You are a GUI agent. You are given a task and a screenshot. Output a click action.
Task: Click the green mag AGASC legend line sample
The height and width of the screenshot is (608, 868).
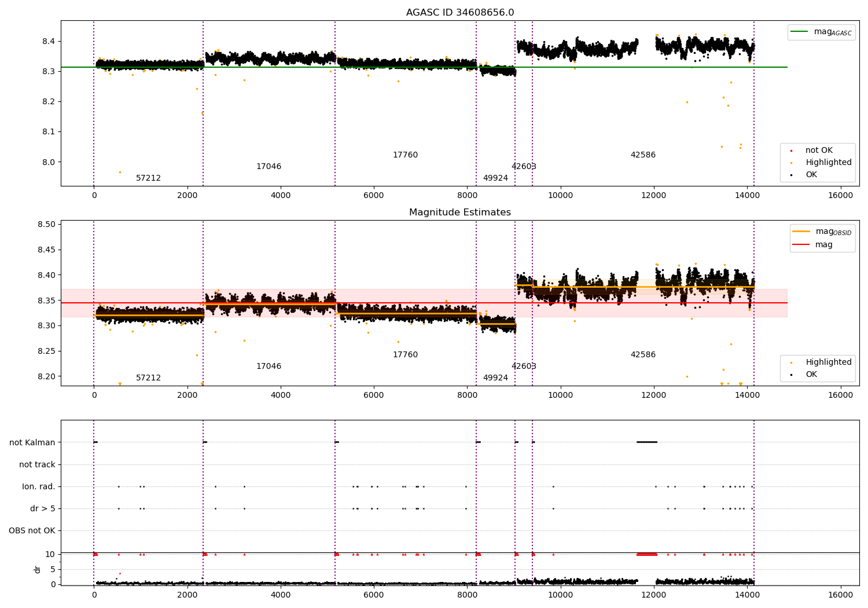point(800,31)
